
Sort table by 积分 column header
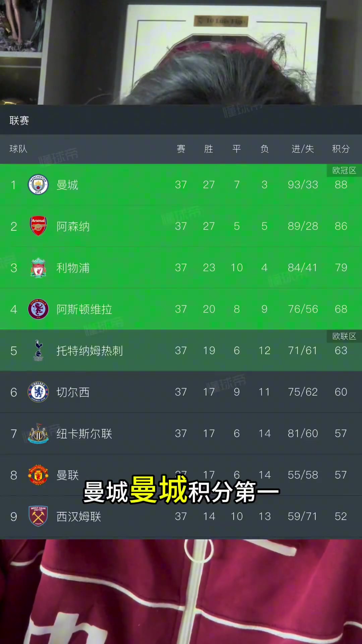click(341, 149)
